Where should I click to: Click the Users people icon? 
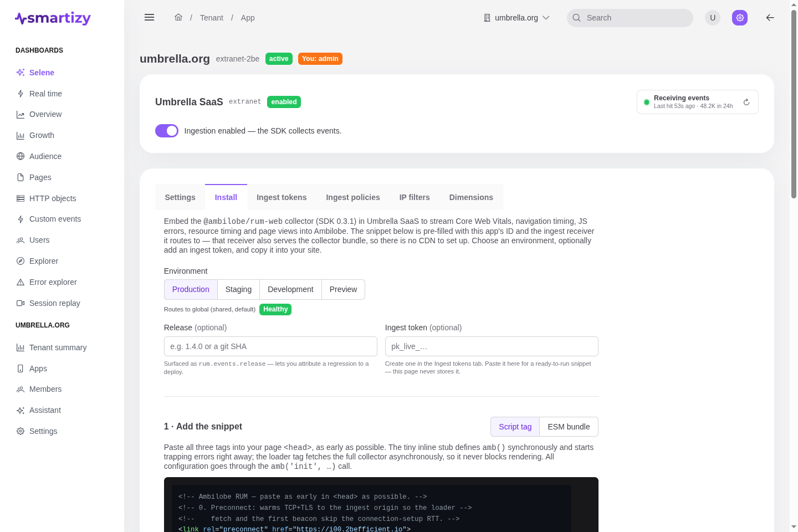(x=21, y=240)
